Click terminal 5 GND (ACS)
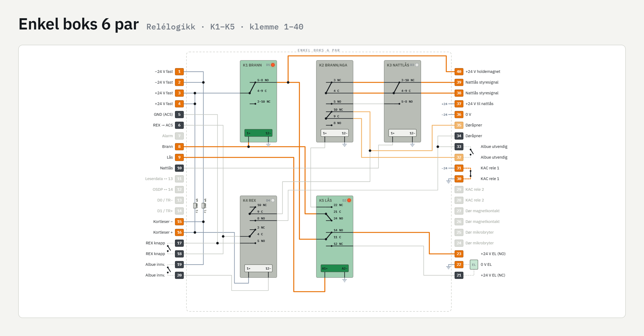 [x=179, y=114]
